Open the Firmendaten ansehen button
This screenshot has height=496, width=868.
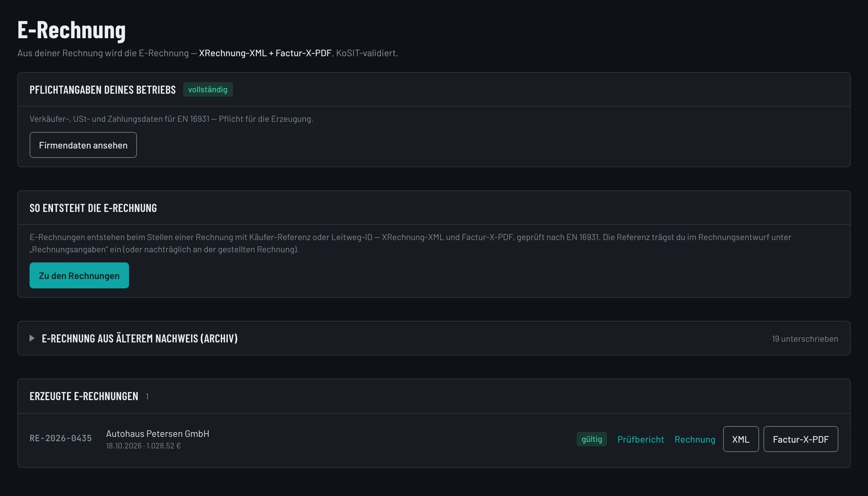[83, 145]
